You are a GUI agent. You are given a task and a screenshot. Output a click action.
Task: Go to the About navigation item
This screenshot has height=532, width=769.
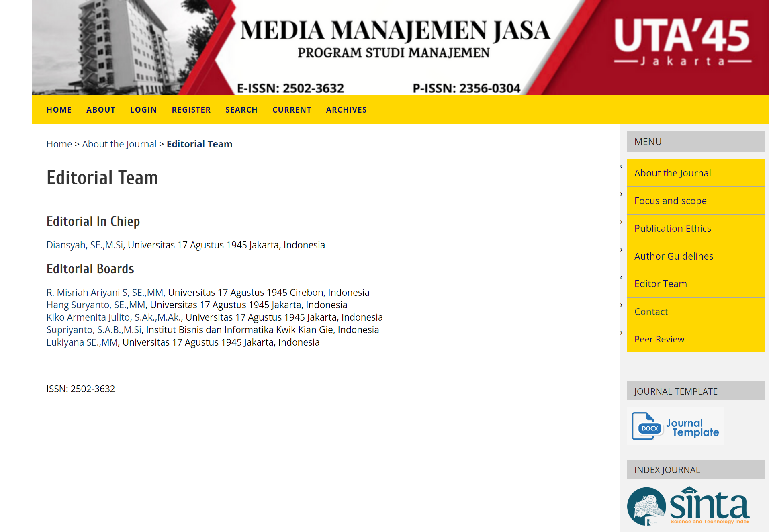coord(101,110)
